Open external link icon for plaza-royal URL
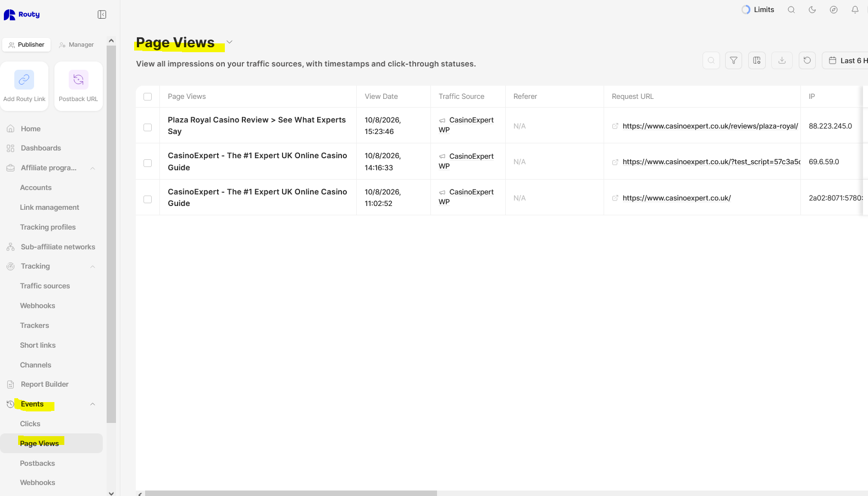The width and height of the screenshot is (868, 496). [615, 126]
